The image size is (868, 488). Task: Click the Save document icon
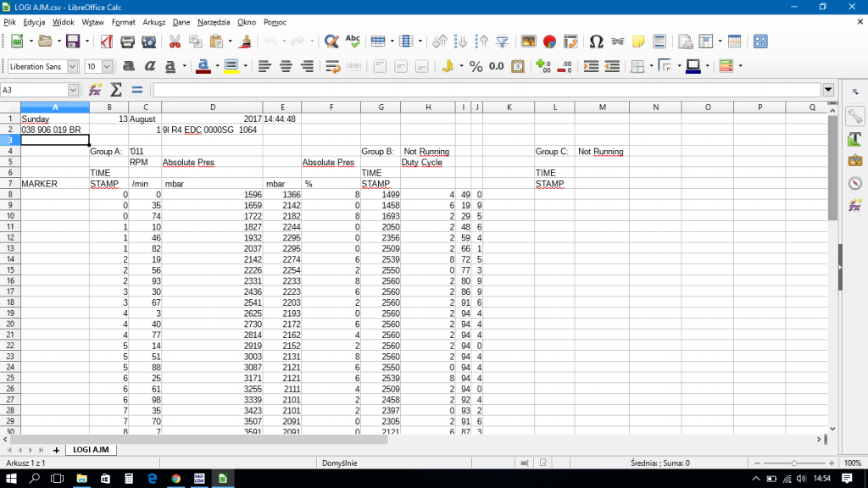pyautogui.click(x=73, y=42)
